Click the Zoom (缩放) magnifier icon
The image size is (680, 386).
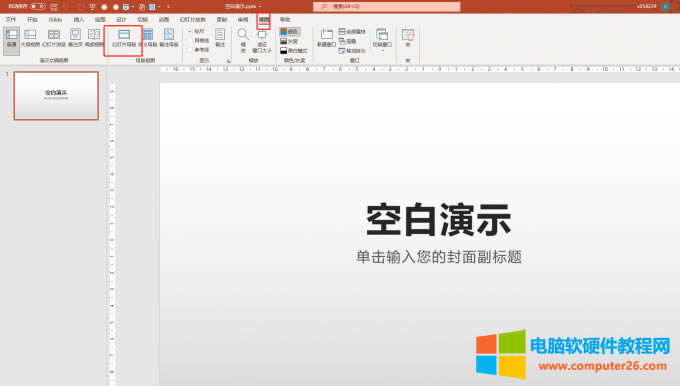pos(243,40)
